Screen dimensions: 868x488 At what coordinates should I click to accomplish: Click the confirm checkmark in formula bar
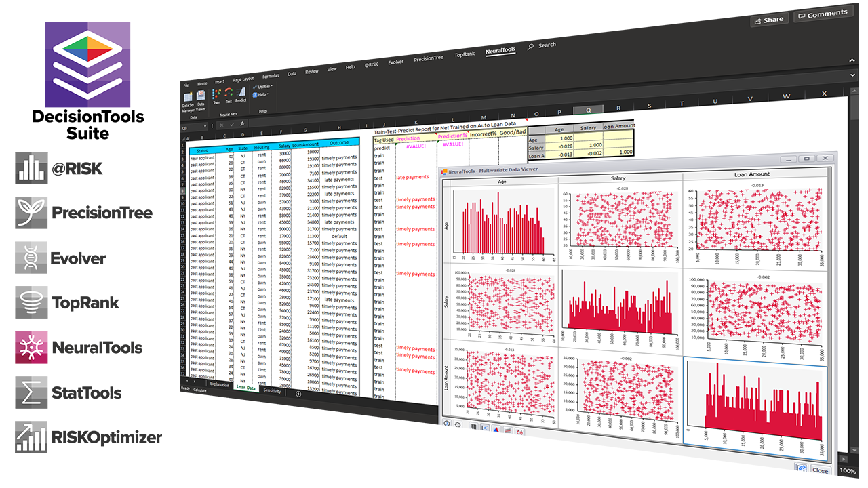click(x=233, y=124)
